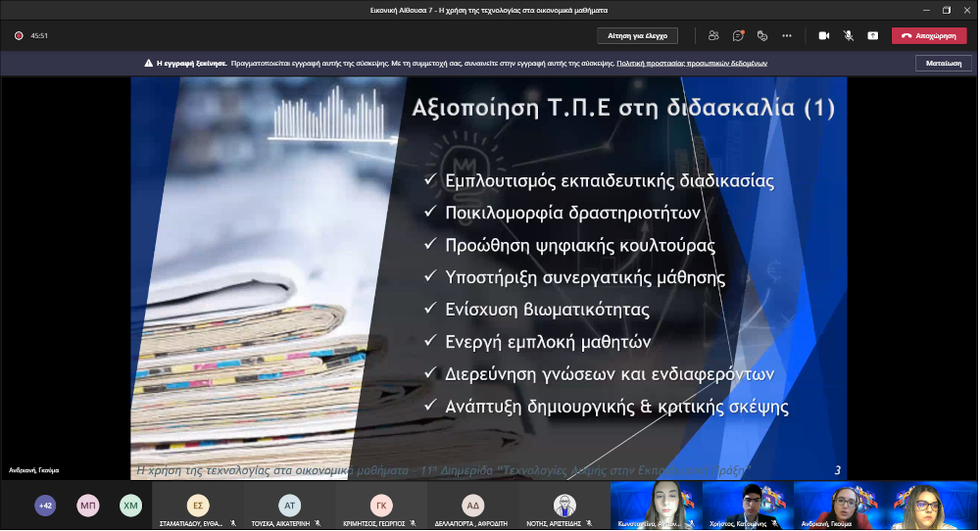Unmute the microphone

(848, 35)
